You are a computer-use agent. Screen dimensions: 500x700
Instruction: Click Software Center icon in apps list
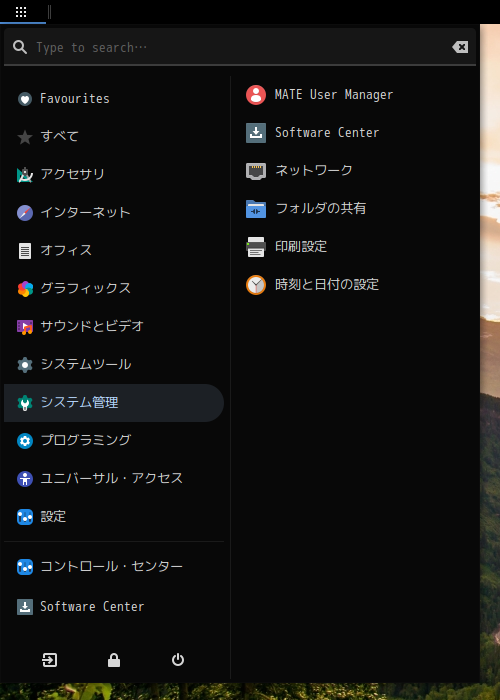click(256, 133)
